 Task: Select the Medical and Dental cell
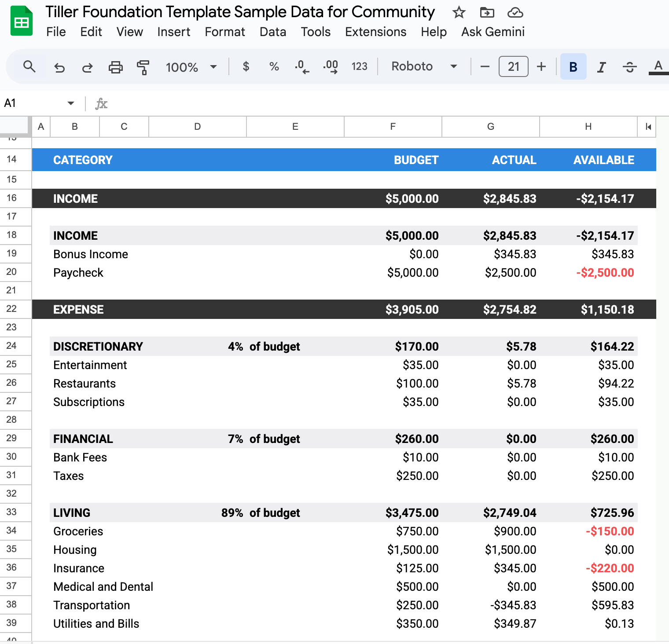[x=103, y=586]
